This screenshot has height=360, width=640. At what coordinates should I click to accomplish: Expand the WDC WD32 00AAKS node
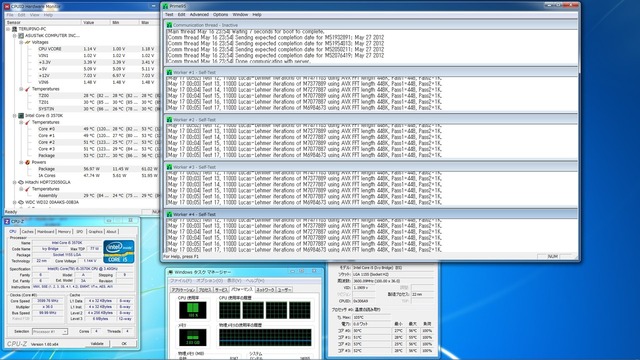(x=15, y=202)
